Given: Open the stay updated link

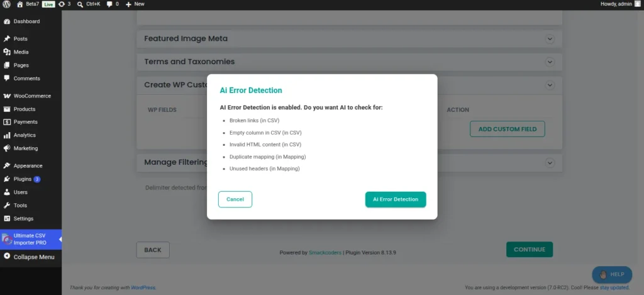Looking at the screenshot, I should pos(614,287).
